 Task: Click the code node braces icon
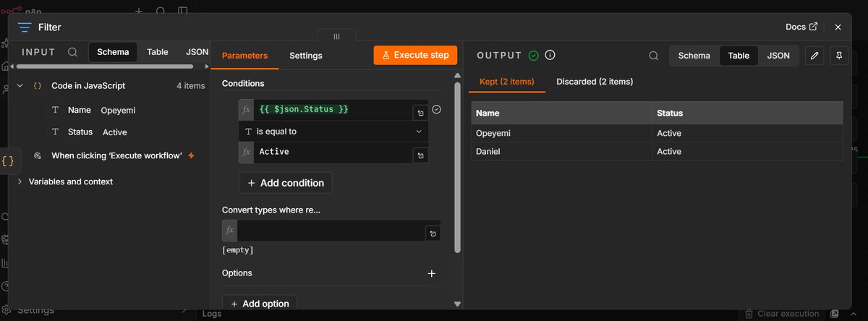(x=36, y=85)
